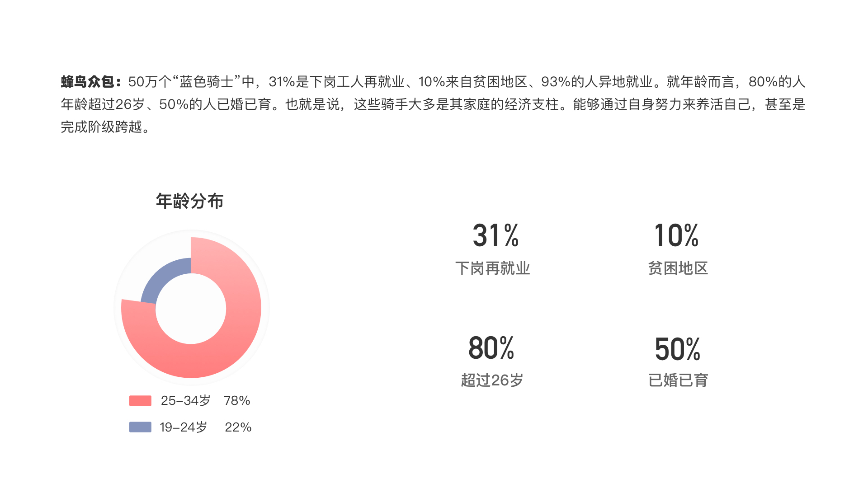Select the 超过26岁 label

point(492,380)
